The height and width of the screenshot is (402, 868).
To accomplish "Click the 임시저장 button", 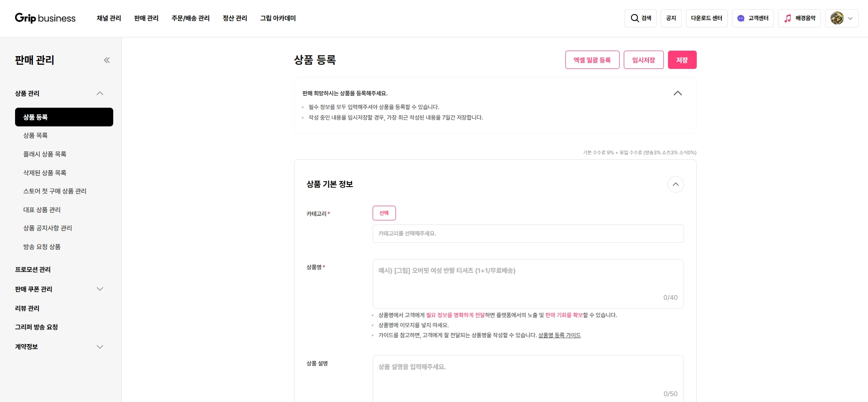I will [x=643, y=60].
